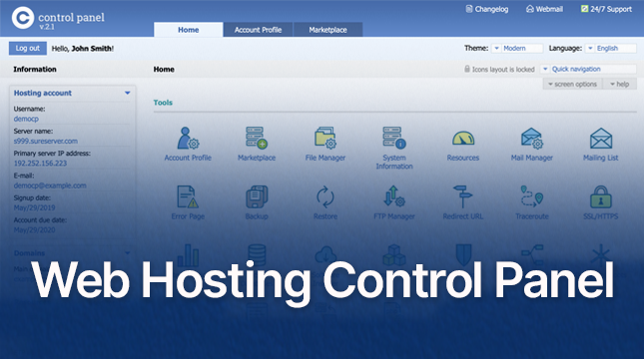Screen dimensions: 644x359
Task: Click the 'Icons layout is locked' text
Action: [503, 69]
